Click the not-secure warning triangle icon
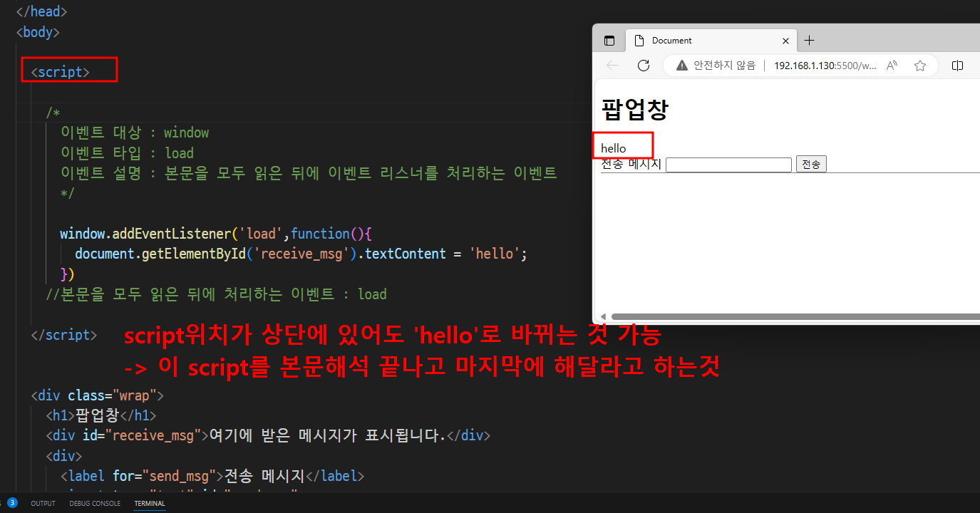 point(682,66)
